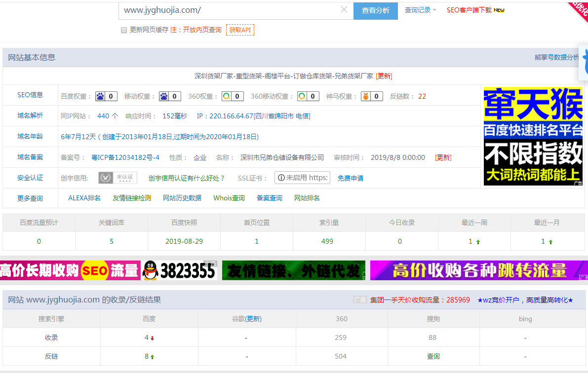Click the 360 反链 value 504
The height and width of the screenshot is (373, 588).
click(x=341, y=356)
